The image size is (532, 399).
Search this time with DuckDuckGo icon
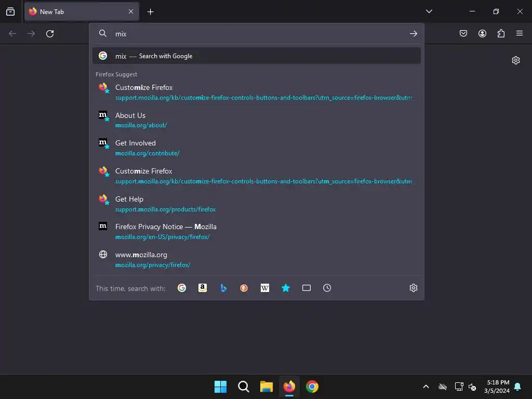pyautogui.click(x=244, y=288)
